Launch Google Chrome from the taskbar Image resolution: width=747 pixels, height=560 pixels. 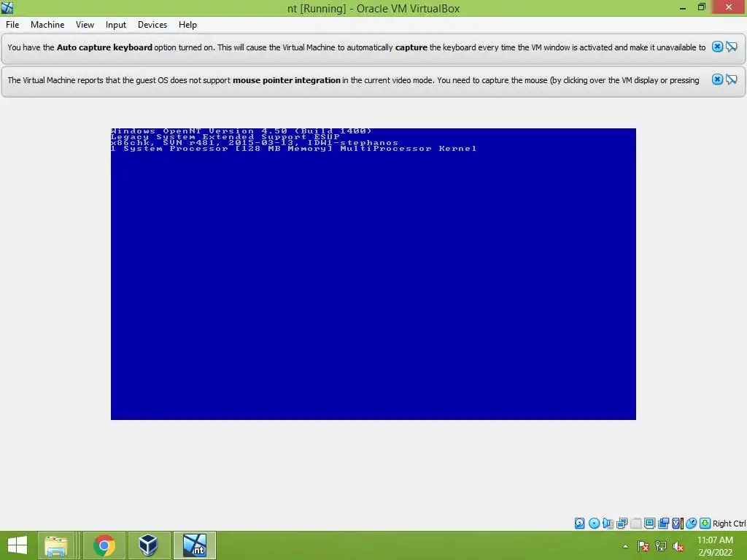pyautogui.click(x=104, y=545)
